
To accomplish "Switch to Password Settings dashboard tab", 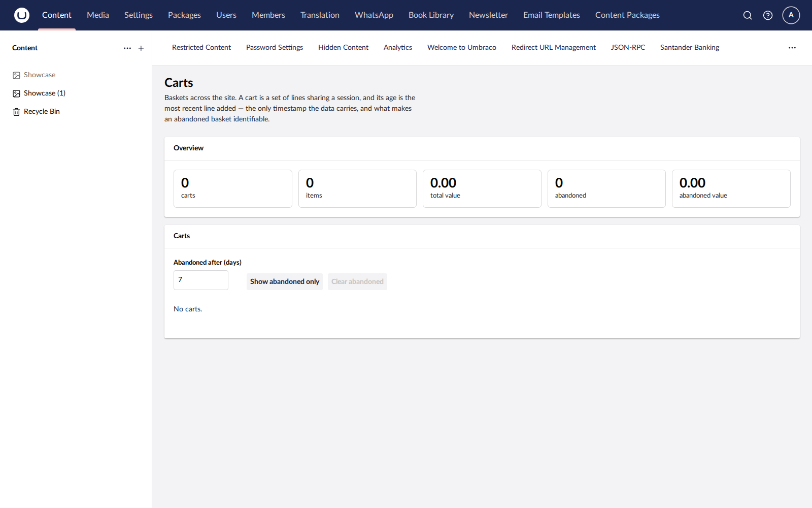I will point(275,48).
